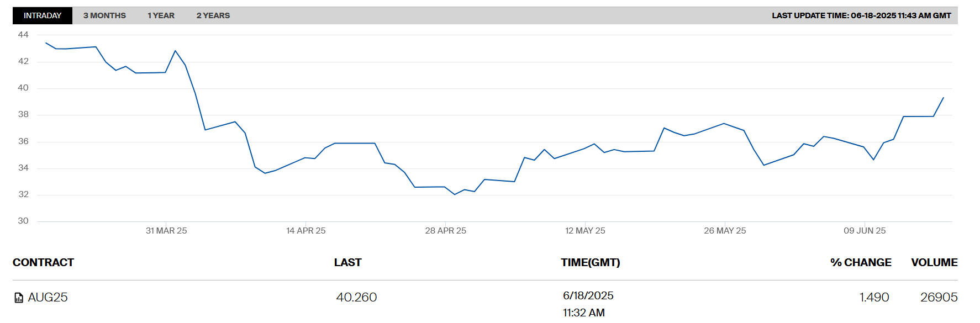Screen dimensions: 980x323
Task: Click the chart icon beside AUG25
Action: [19, 298]
